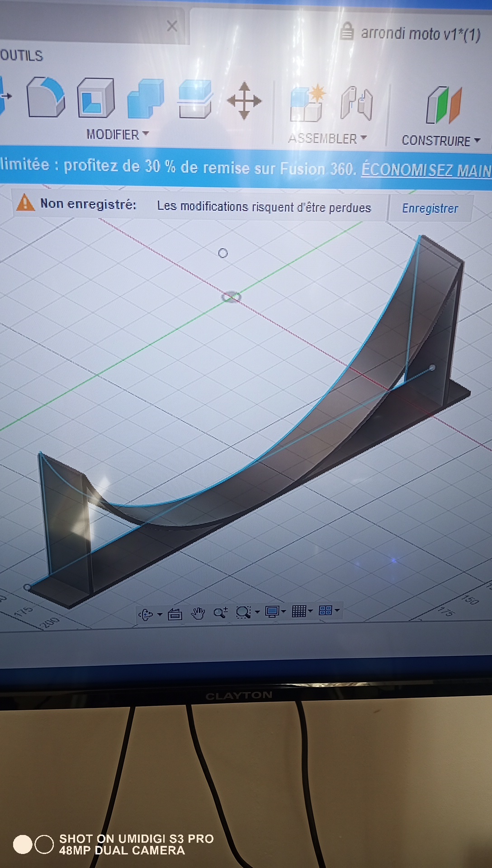This screenshot has width=492, height=868.
Task: Switch to the OUTILS tab
Action: coord(22,55)
